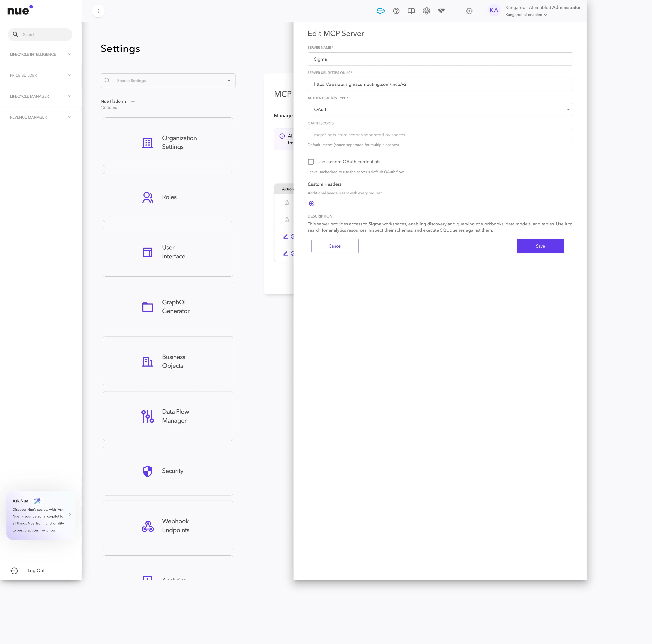The image size is (652, 644).
Task: Expand Lifecycle Intelligence sidebar section
Action: pos(41,54)
